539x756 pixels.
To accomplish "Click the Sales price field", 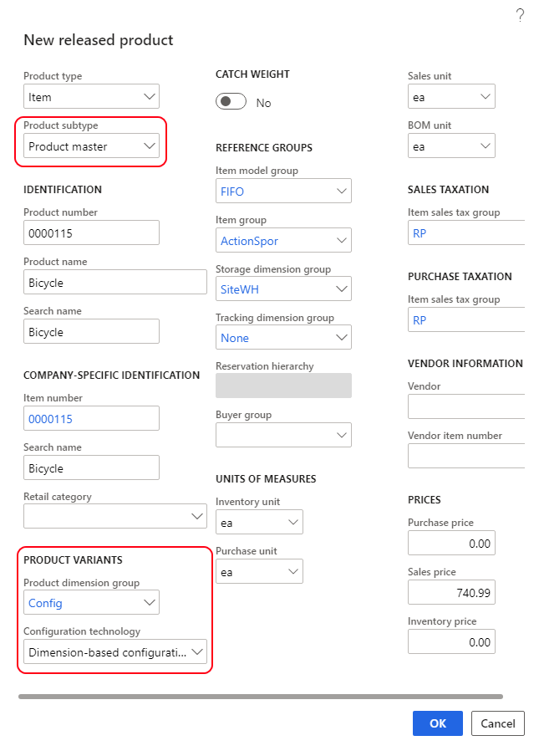I will [451, 592].
